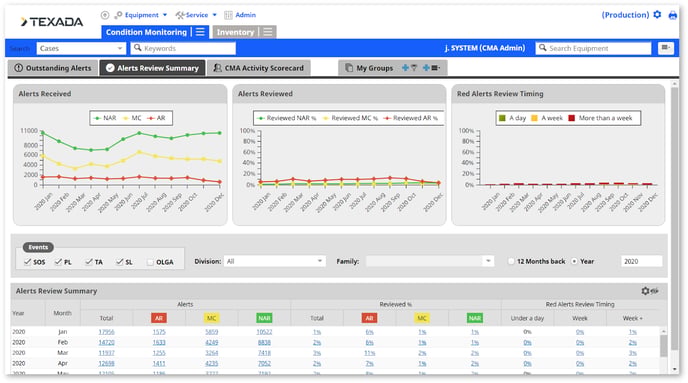
Task: Expand the Division dropdown showing All
Action: [275, 261]
